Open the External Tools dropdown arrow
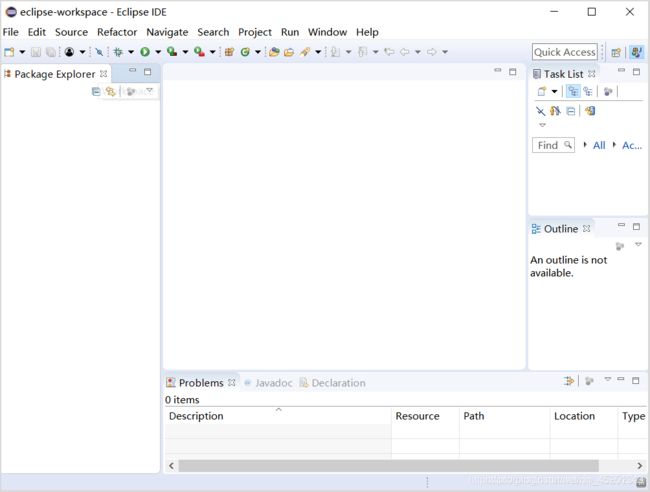This screenshot has height=492, width=650. coord(212,52)
